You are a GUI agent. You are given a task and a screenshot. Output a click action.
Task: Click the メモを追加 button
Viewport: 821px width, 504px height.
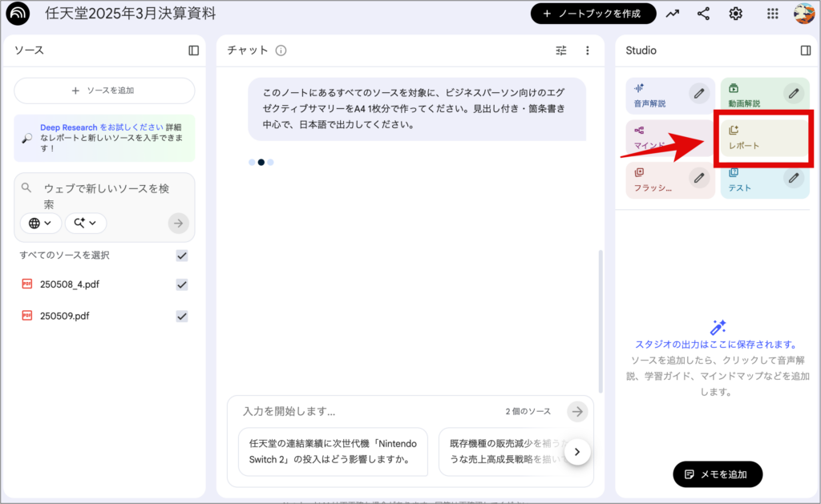coord(717,474)
